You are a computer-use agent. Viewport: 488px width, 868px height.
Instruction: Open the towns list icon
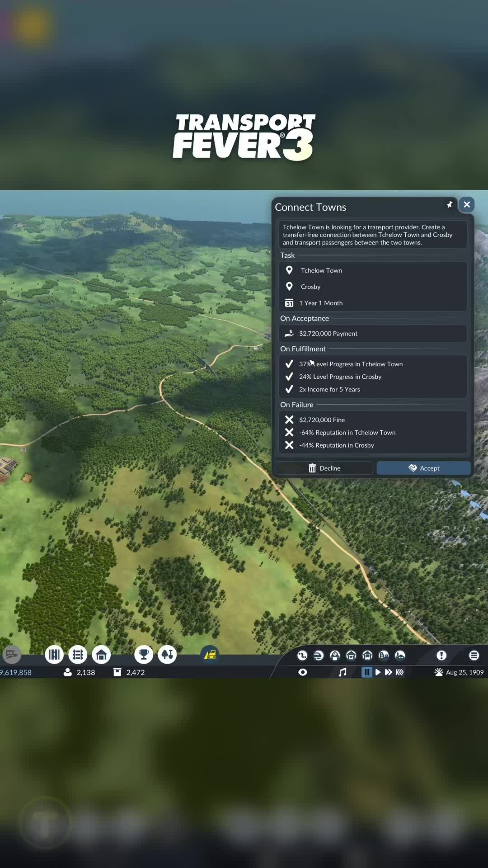coord(384,655)
